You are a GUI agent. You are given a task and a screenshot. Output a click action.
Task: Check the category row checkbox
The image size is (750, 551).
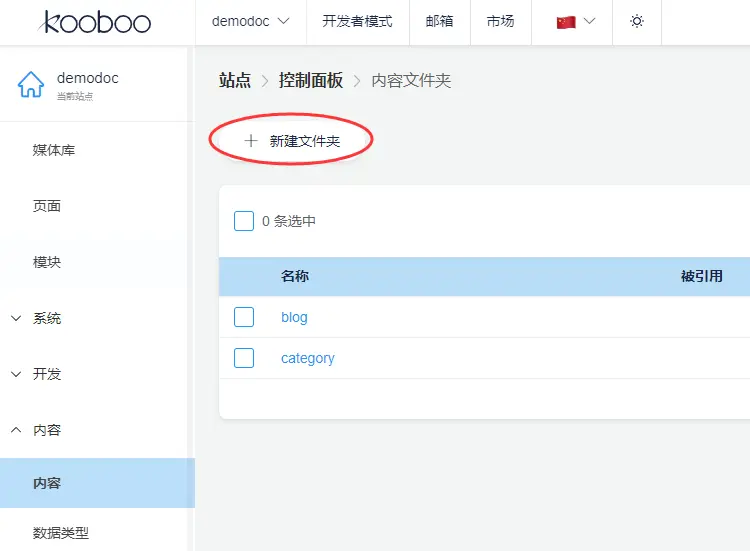click(x=244, y=358)
